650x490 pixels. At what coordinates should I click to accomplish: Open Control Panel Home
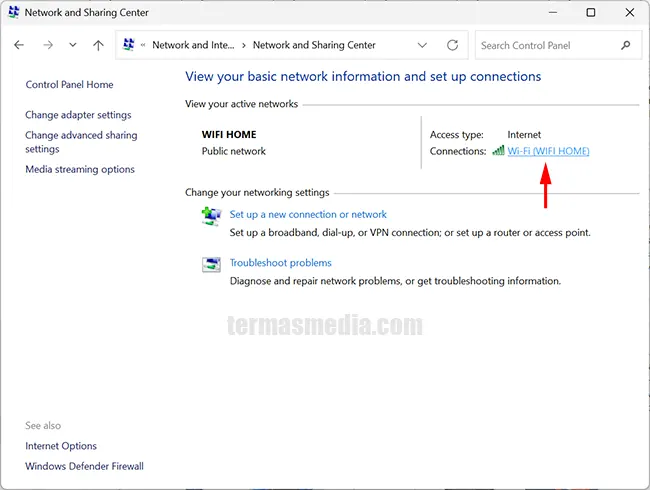(69, 85)
